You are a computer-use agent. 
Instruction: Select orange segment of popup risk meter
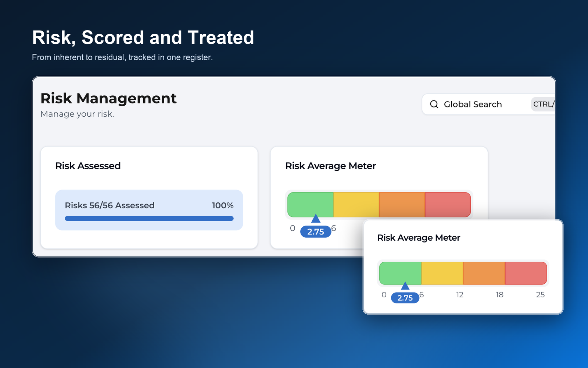point(484,273)
